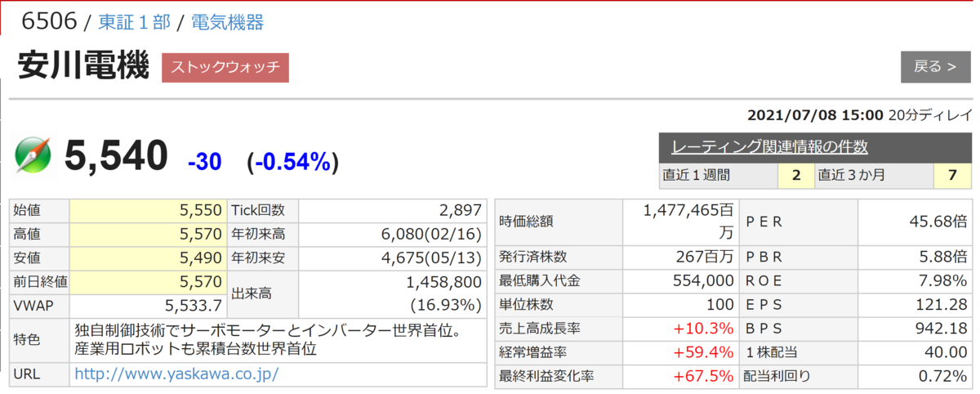
Task: Click the percentage change (-0.54%)
Action: (x=292, y=162)
